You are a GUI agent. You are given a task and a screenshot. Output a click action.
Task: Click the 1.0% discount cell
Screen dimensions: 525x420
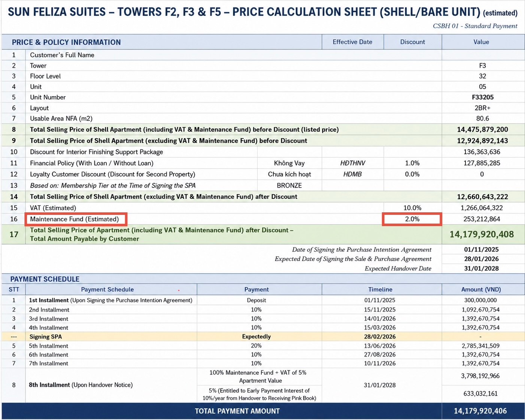tap(412, 163)
